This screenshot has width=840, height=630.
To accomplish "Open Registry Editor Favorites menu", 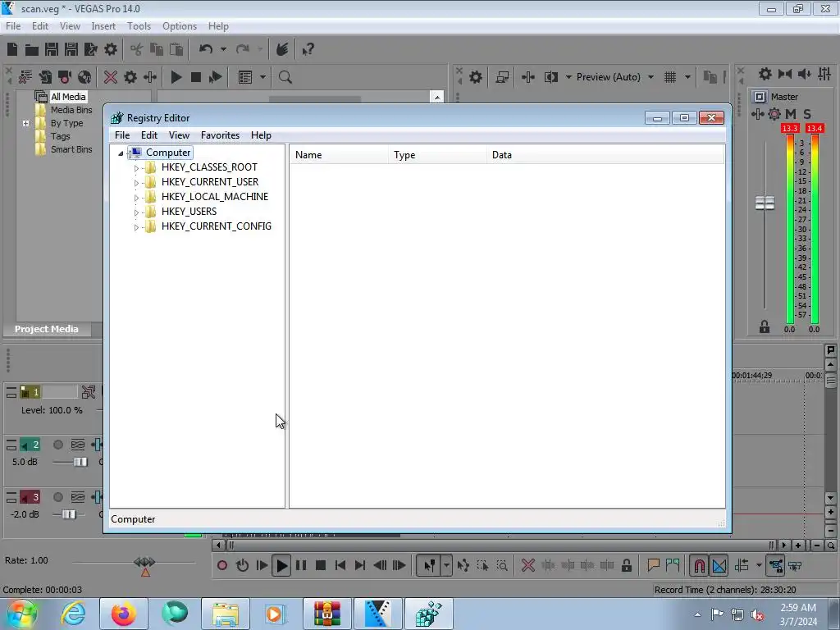I will coord(220,135).
